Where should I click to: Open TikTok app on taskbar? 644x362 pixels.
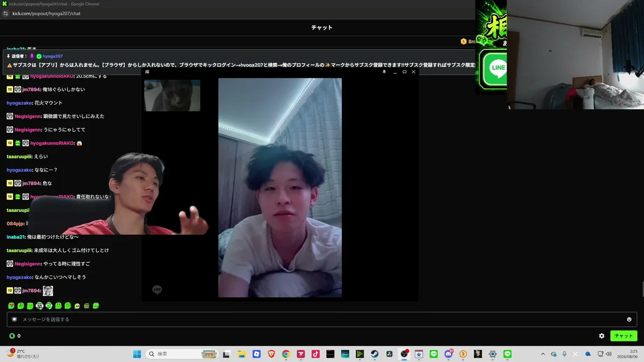point(315,354)
